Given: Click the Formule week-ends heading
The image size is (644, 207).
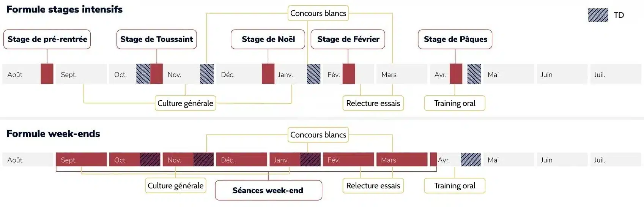Looking at the screenshot, I should (x=54, y=134).
